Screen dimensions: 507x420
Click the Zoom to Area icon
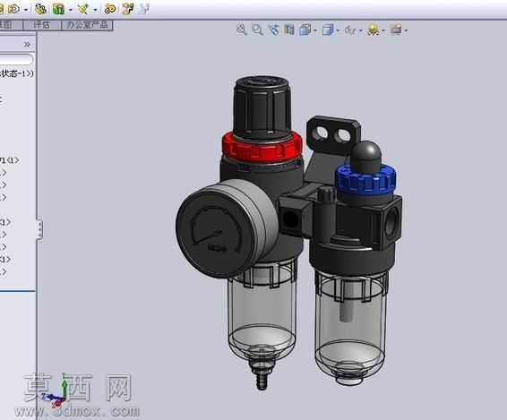coord(257,30)
